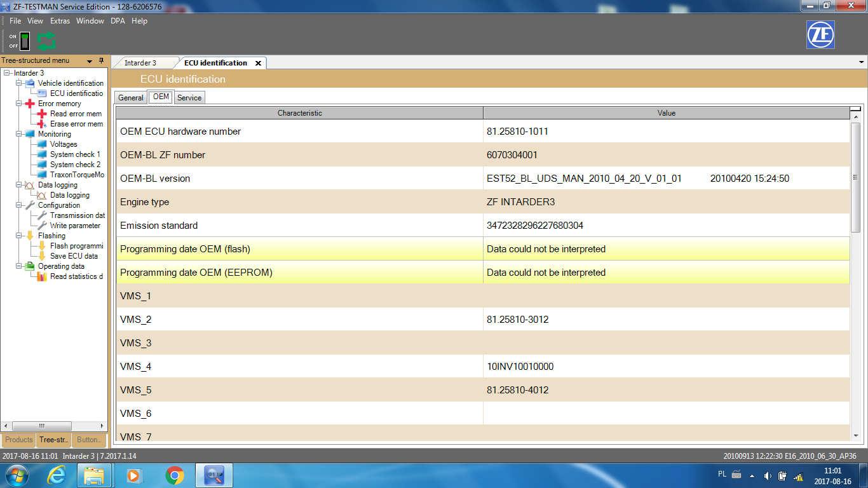This screenshot has width=868, height=488.
Task: Click the System check 1 monitor icon
Action: pyautogui.click(x=42, y=154)
